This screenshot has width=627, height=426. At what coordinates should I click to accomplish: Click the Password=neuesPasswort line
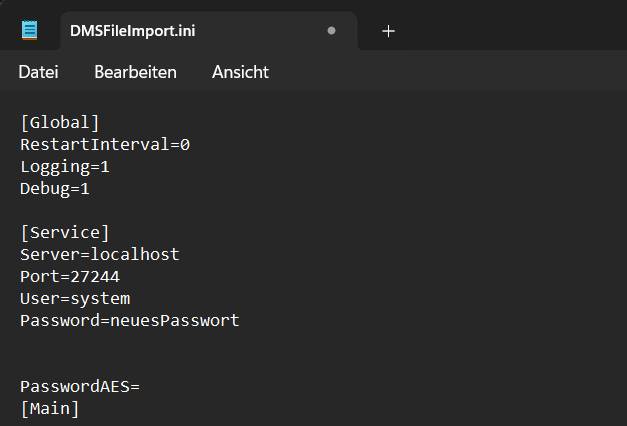pos(130,321)
